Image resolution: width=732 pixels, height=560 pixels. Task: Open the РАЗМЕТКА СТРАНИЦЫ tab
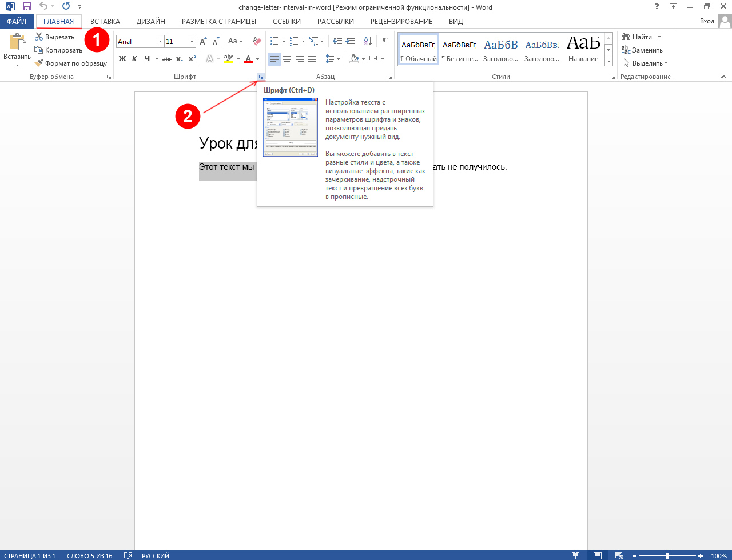pos(219,22)
